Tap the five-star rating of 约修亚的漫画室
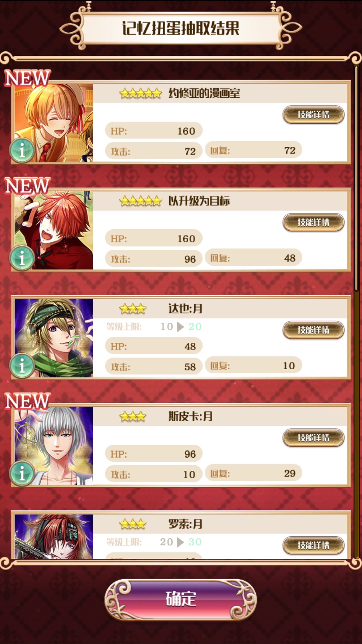 140,94
